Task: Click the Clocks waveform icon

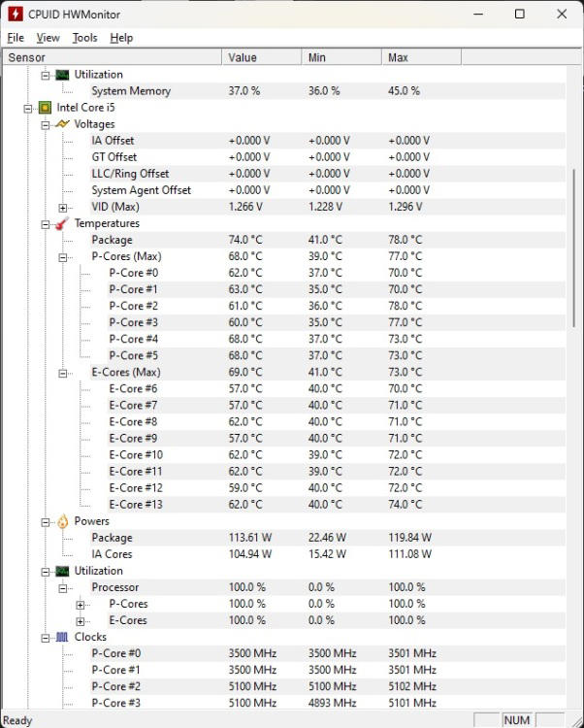Action: (x=62, y=637)
